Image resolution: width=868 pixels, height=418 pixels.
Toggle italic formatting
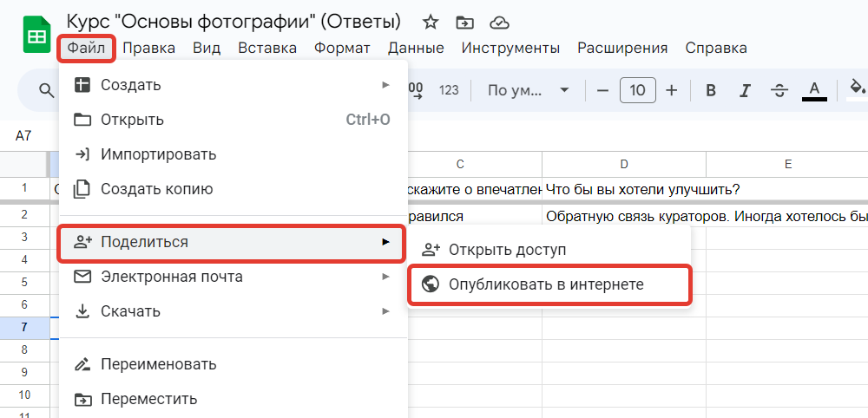[745, 90]
